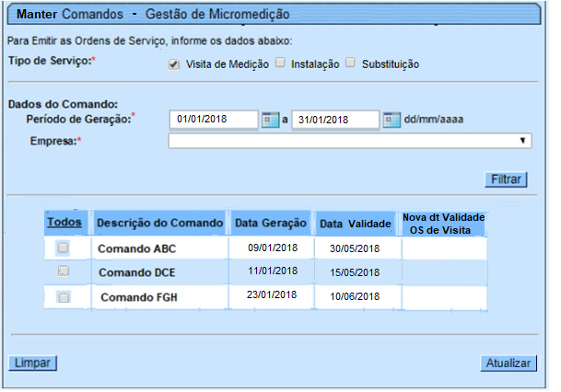
Task: Click generation date 23/01/2018
Action: click(x=272, y=294)
